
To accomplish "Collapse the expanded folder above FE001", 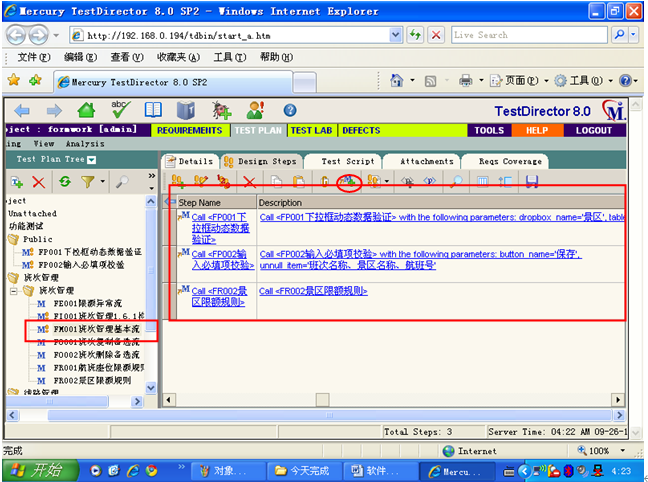I will 14,291.
